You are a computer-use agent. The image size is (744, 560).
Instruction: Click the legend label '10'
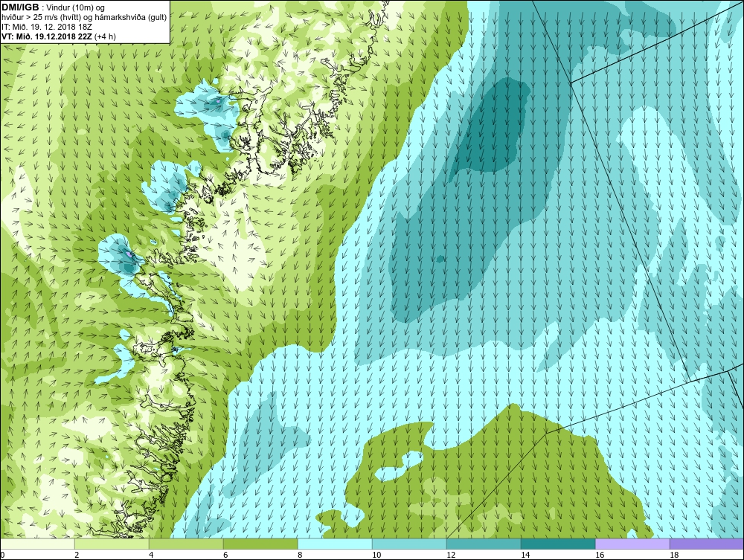(376, 555)
